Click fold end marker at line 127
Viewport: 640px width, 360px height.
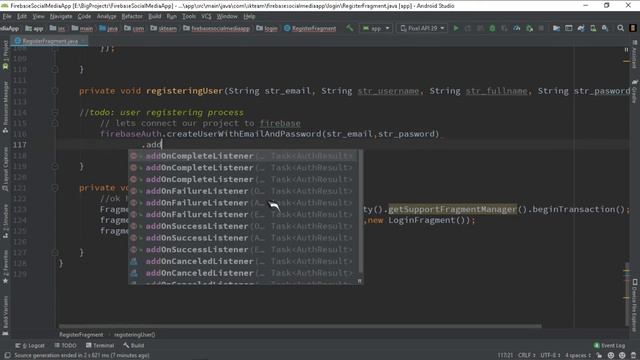(55, 252)
